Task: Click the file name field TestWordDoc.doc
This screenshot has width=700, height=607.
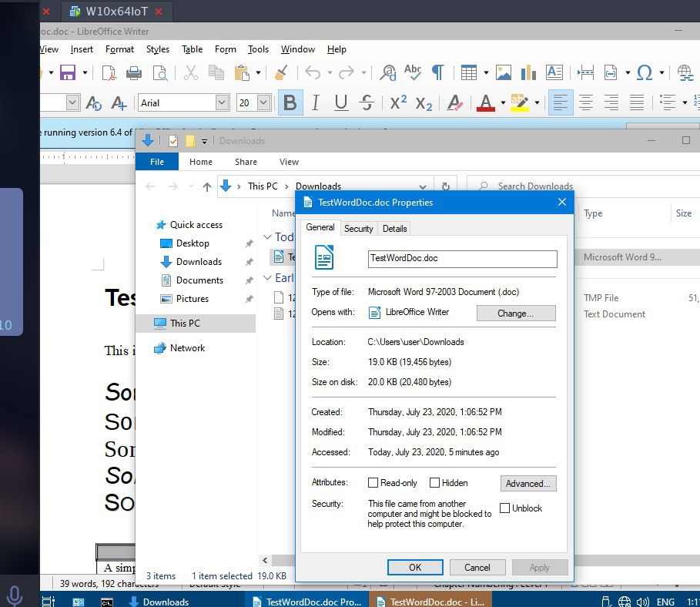Action: tap(463, 259)
